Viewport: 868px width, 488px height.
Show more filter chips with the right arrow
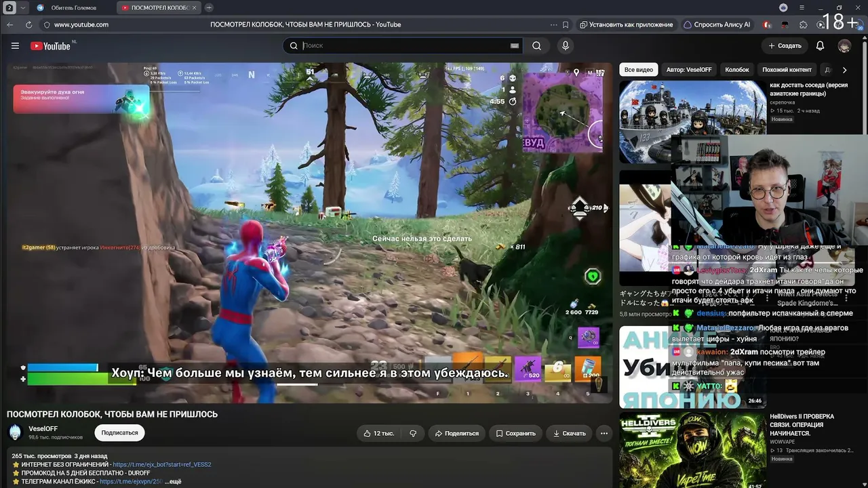pyautogui.click(x=844, y=70)
